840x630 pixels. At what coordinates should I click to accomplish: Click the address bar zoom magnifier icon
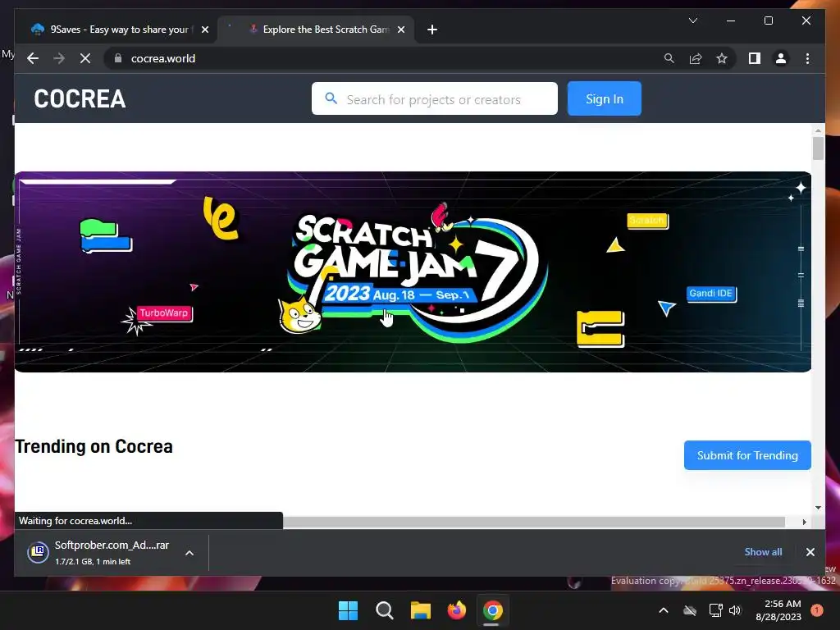[x=669, y=58]
